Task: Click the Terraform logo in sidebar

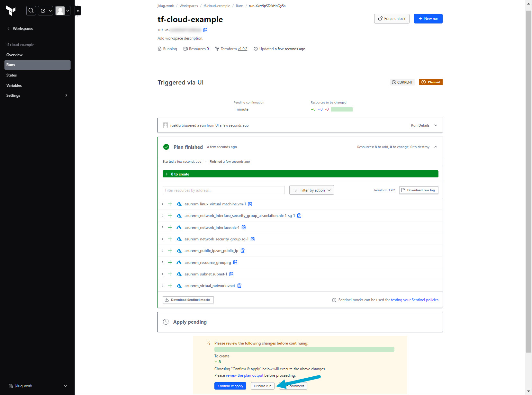Action: [11, 11]
